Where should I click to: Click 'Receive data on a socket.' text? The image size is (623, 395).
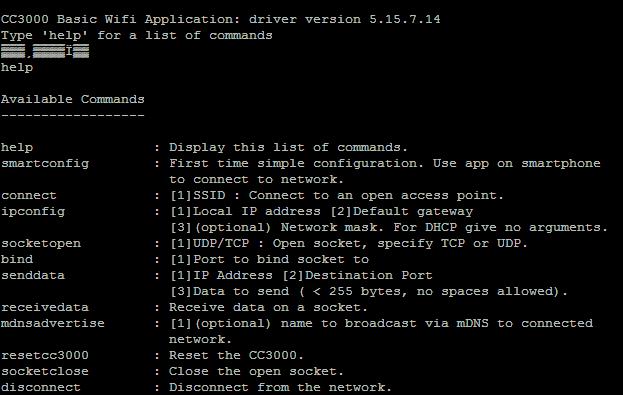[268, 307]
